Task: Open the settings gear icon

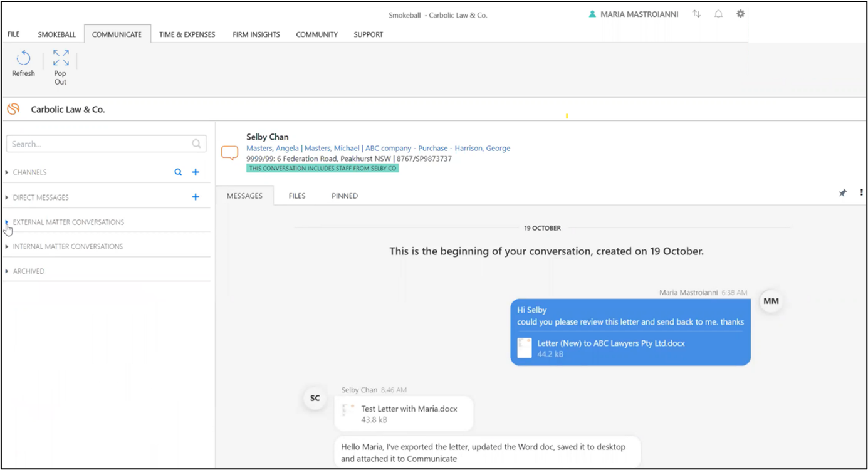Action: (x=740, y=14)
